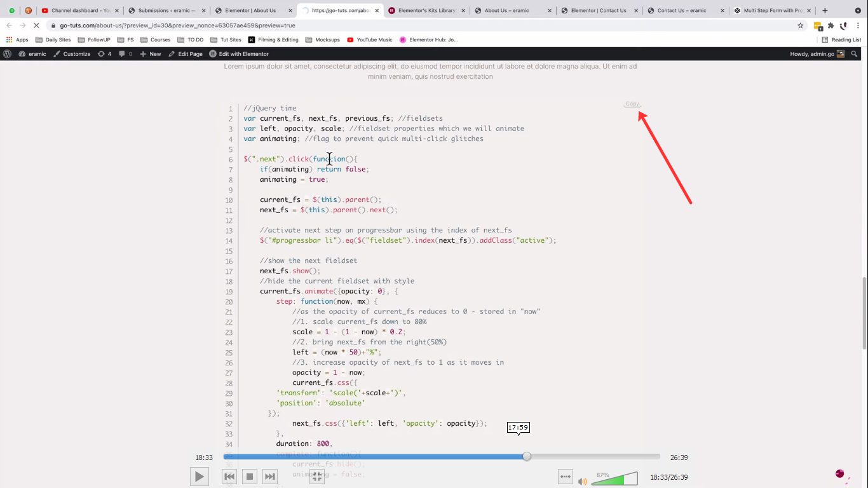This screenshot has width=868, height=488.
Task: Click the pinned orange second tab
Action: tap(28, 10)
